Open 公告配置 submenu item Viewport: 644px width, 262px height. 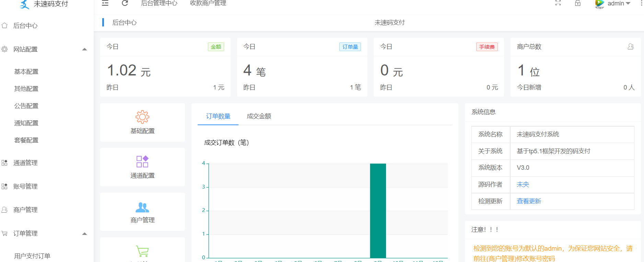(x=26, y=106)
